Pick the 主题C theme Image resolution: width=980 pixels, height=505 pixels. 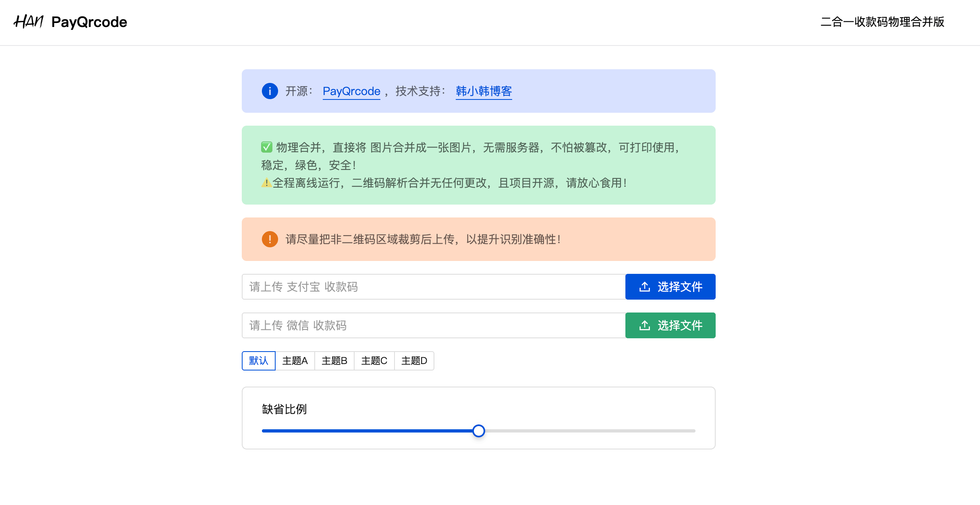point(374,361)
